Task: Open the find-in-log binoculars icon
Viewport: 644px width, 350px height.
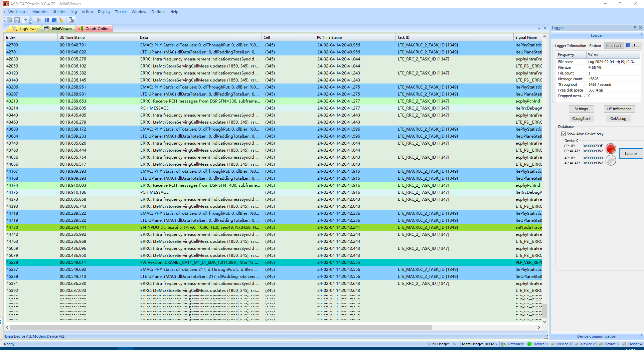Action: pyautogui.click(x=71, y=20)
